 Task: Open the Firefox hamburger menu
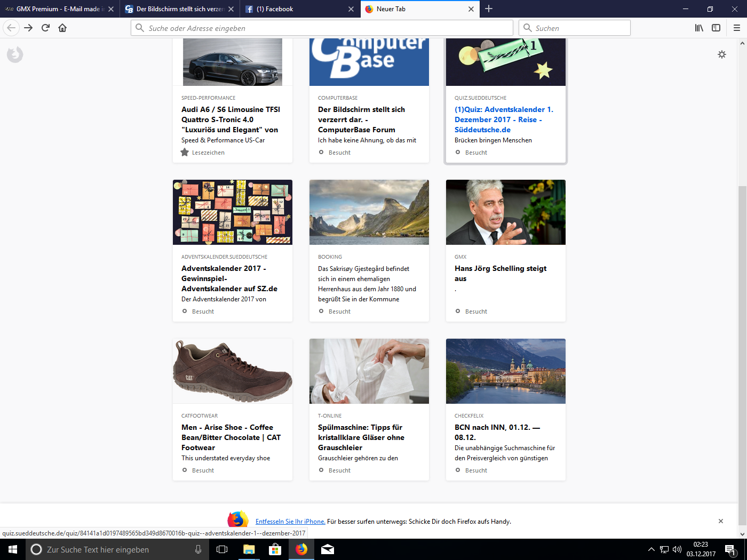coord(736,28)
